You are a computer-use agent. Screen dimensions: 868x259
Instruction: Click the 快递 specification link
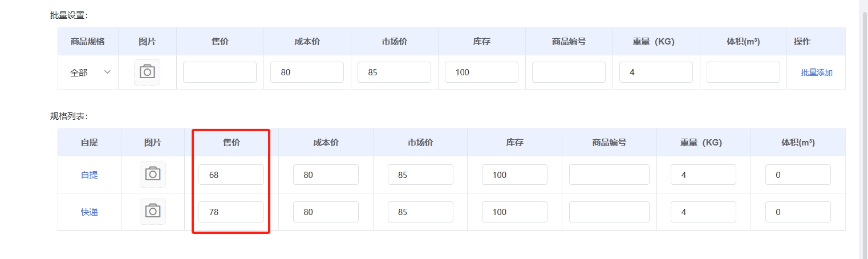(x=89, y=212)
